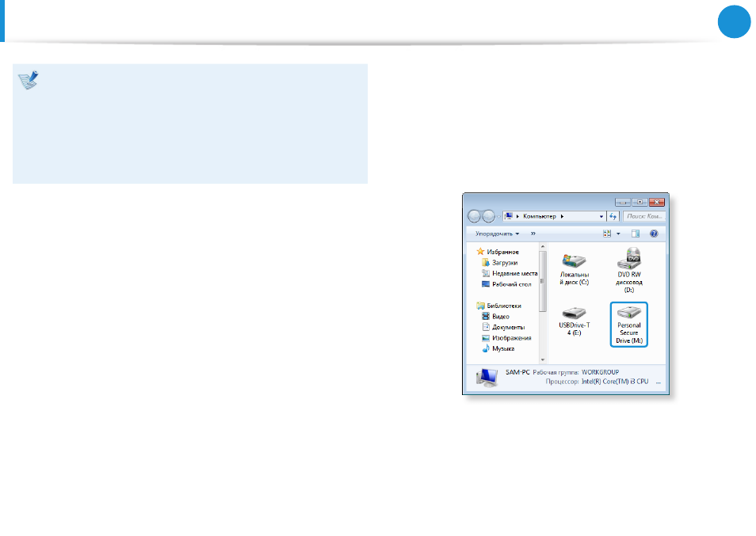The image size is (756, 536).
Task: Open the recent pages dropdown beside Forward
Action: coord(498,217)
